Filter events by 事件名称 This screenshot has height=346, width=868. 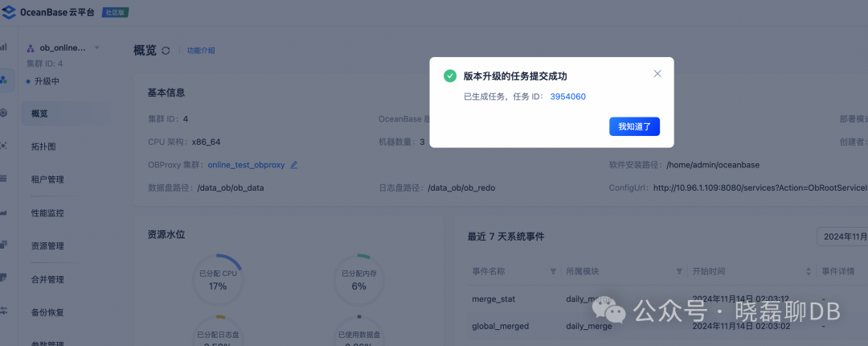coord(553,272)
